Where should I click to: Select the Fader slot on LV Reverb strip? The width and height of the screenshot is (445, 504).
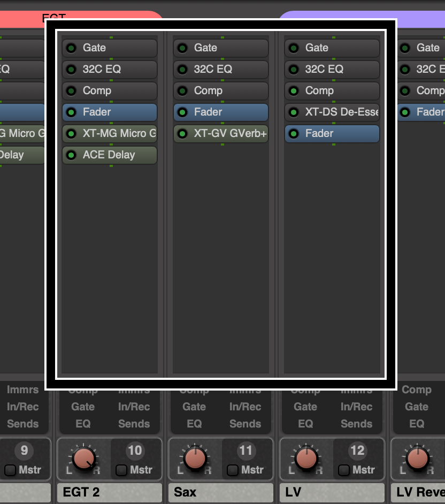pyautogui.click(x=421, y=112)
